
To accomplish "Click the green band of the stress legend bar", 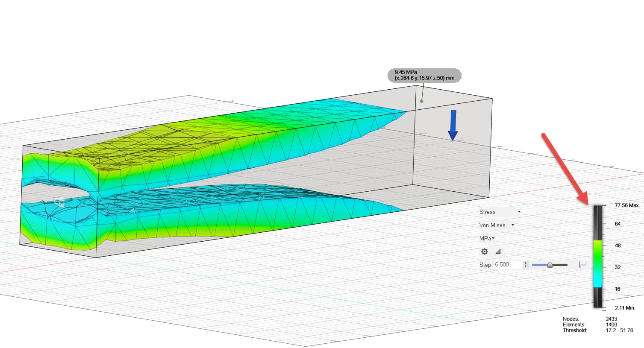I will (597, 255).
